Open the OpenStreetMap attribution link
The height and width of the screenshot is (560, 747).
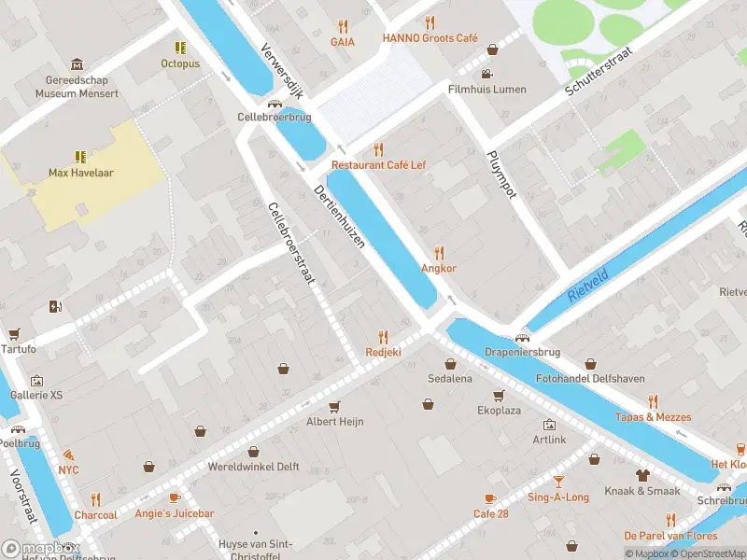click(710, 553)
